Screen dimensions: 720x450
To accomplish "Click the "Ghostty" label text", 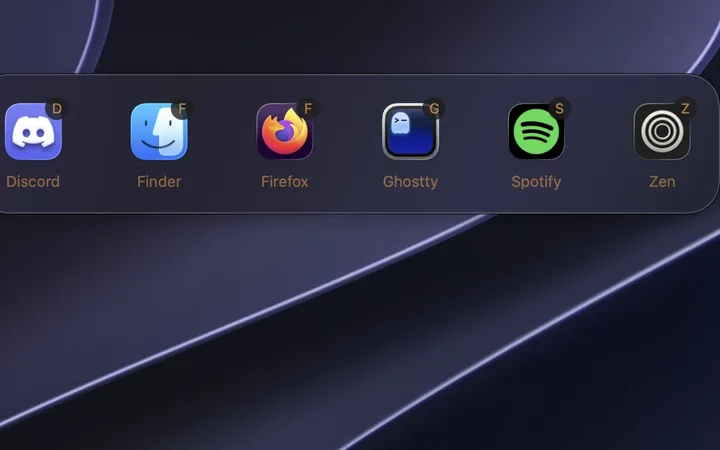I will (x=411, y=182).
